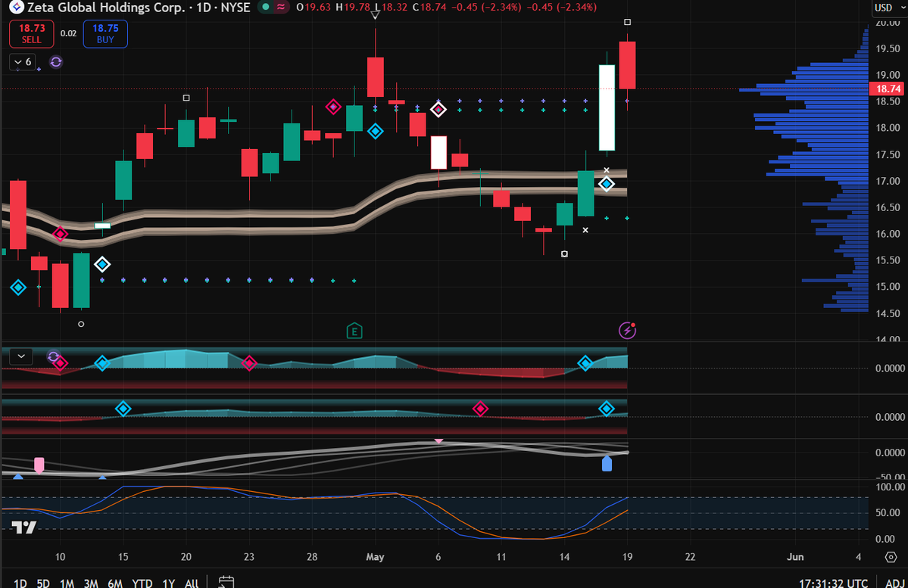Click the blue diamond in second pane at 15
Image resolution: width=908 pixels, height=588 pixels.
[123, 409]
